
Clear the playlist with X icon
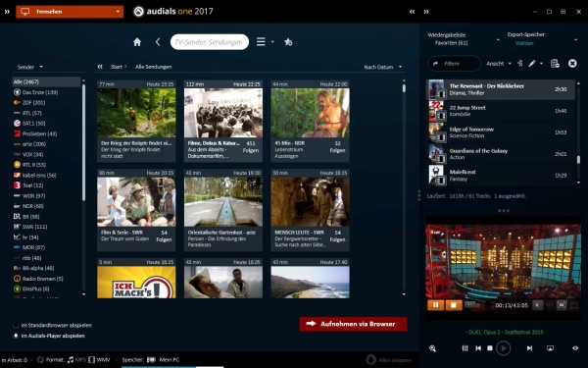[x=572, y=64]
